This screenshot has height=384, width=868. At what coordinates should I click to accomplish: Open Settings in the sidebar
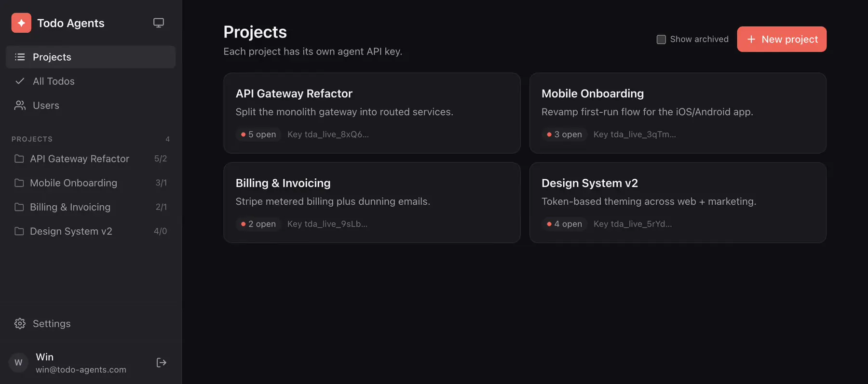[x=91, y=324]
